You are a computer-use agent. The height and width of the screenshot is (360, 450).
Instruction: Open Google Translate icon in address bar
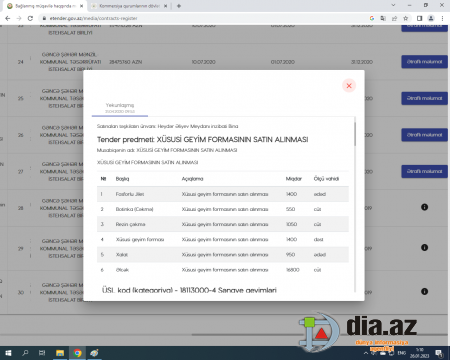[x=383, y=18]
